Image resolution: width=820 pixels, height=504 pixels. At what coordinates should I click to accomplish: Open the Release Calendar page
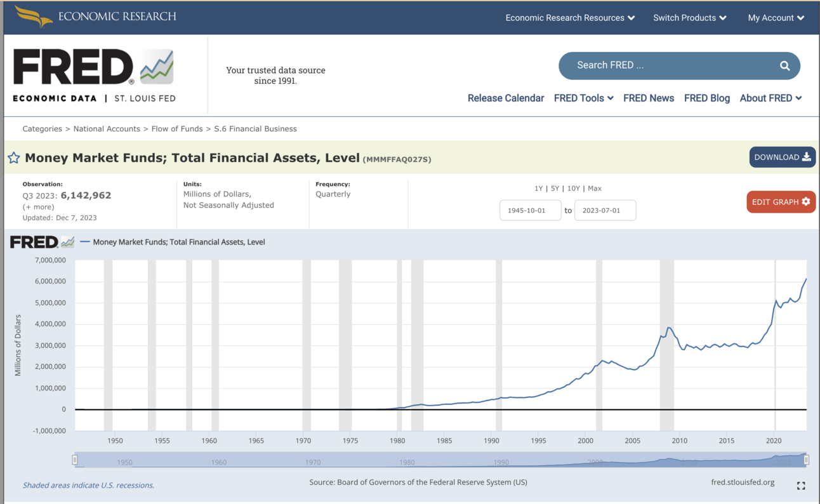[506, 98]
